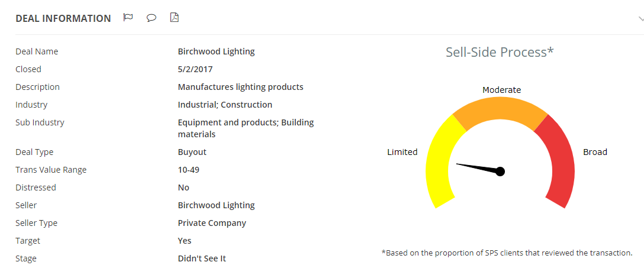Click the gauge needle pivot
644x278 pixels.
coord(500,171)
